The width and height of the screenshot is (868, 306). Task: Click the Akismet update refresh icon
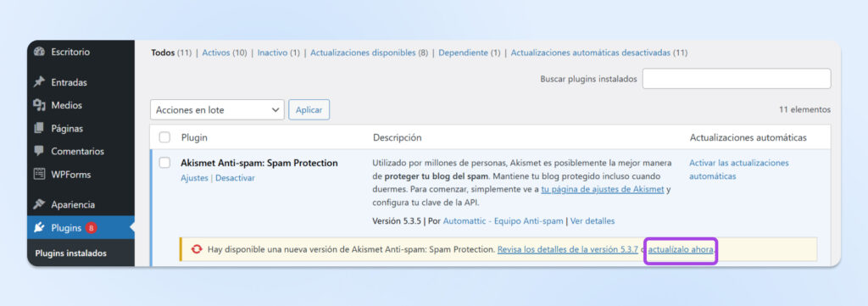[196, 249]
